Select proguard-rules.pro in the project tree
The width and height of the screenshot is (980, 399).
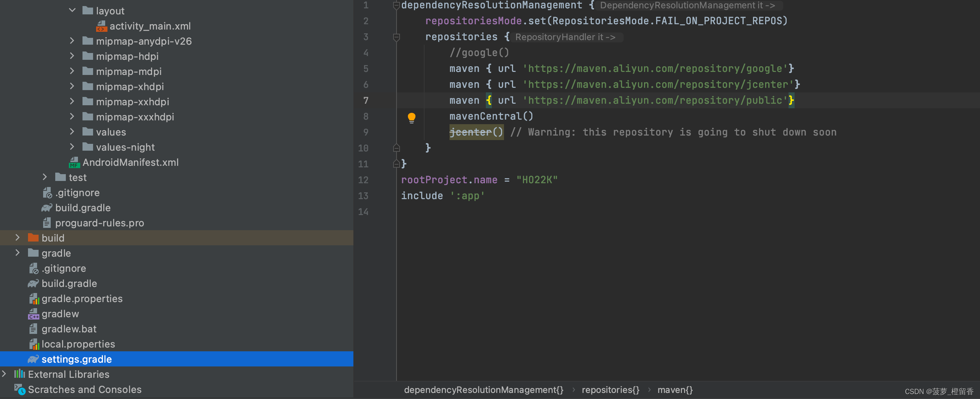tap(100, 223)
